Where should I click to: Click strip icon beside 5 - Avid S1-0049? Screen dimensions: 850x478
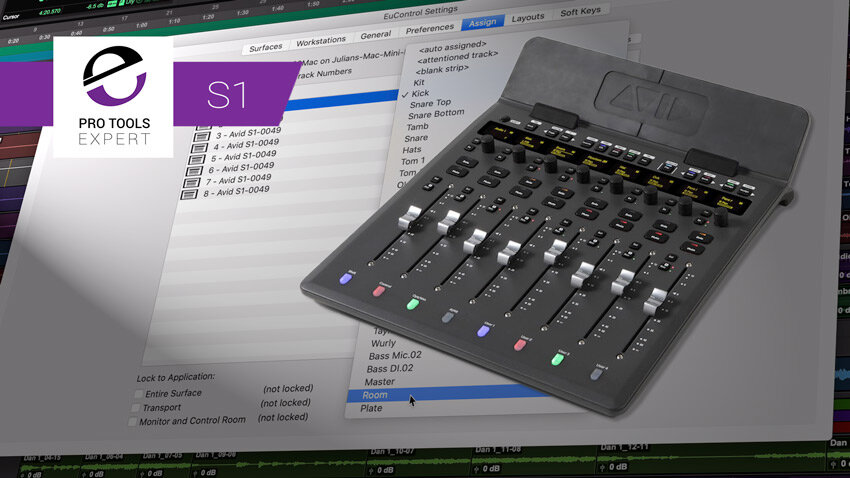click(x=196, y=159)
